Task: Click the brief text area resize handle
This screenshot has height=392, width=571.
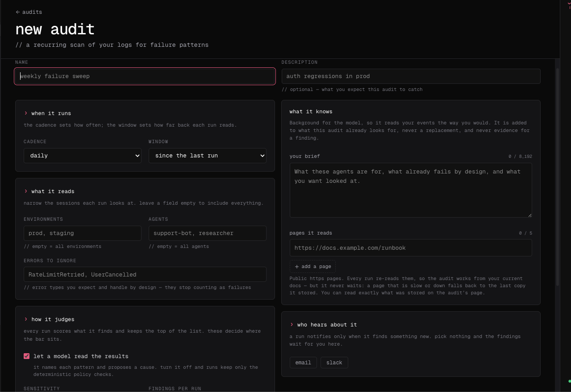Action: click(529, 215)
